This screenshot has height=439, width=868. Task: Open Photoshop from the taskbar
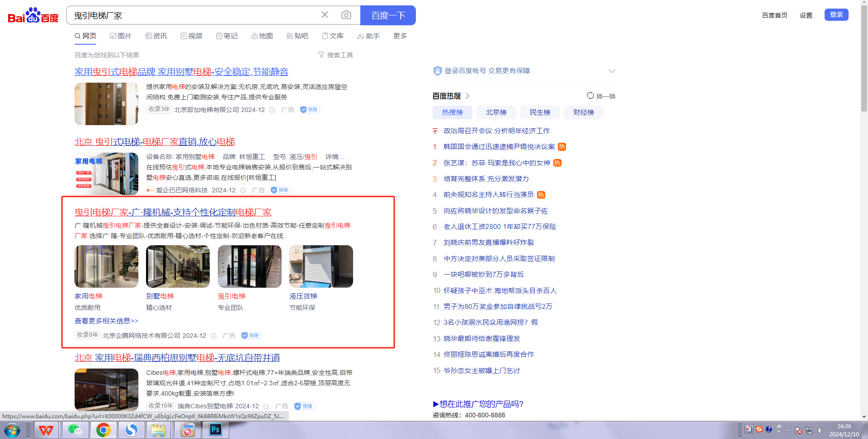(216, 430)
